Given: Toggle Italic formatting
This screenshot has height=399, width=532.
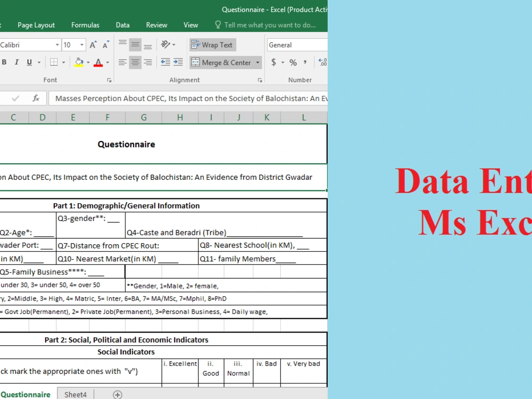Looking at the screenshot, I should [16, 62].
